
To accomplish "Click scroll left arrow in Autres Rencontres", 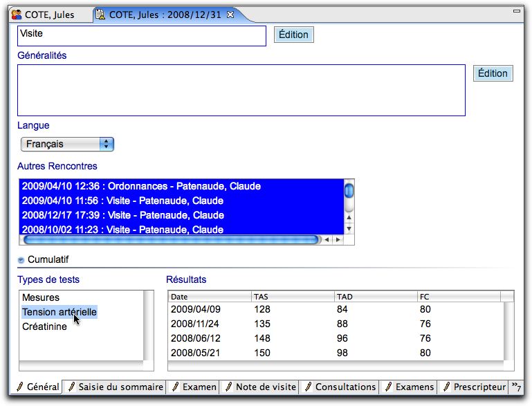I will coord(327,240).
